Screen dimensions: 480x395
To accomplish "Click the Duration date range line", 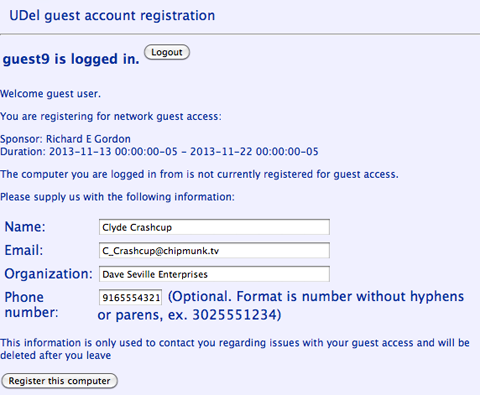I will (159, 152).
